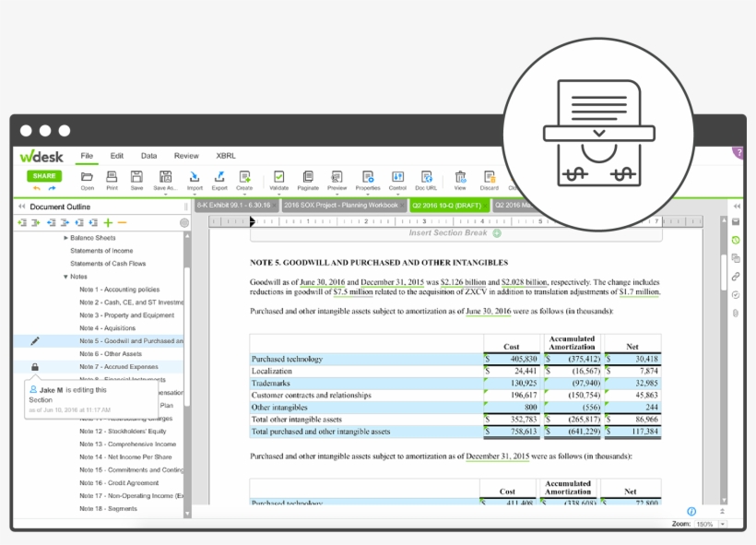The width and height of the screenshot is (756, 545).
Task: Click the Print icon in toolbar
Action: pyautogui.click(x=112, y=176)
